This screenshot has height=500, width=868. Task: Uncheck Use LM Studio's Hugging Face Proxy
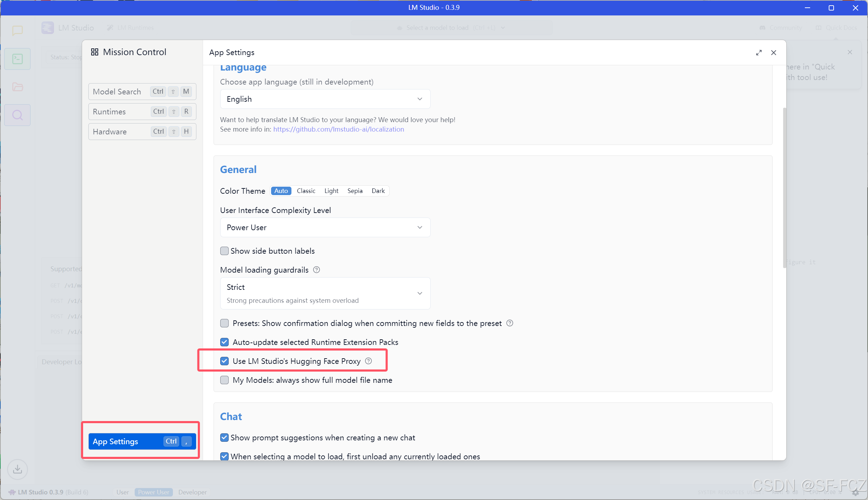pos(224,361)
